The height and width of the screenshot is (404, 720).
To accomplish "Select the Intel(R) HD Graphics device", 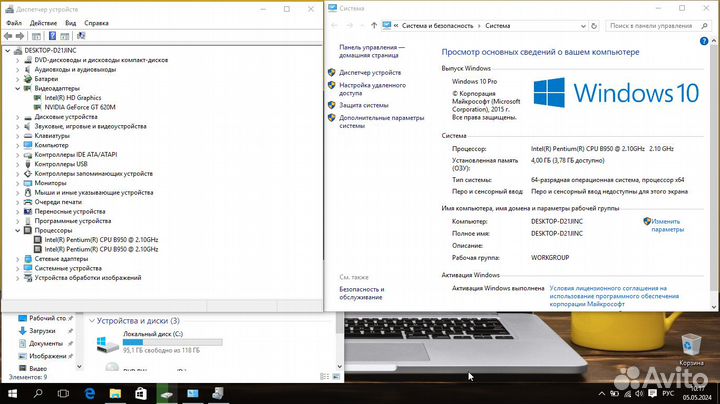I will 73,98.
